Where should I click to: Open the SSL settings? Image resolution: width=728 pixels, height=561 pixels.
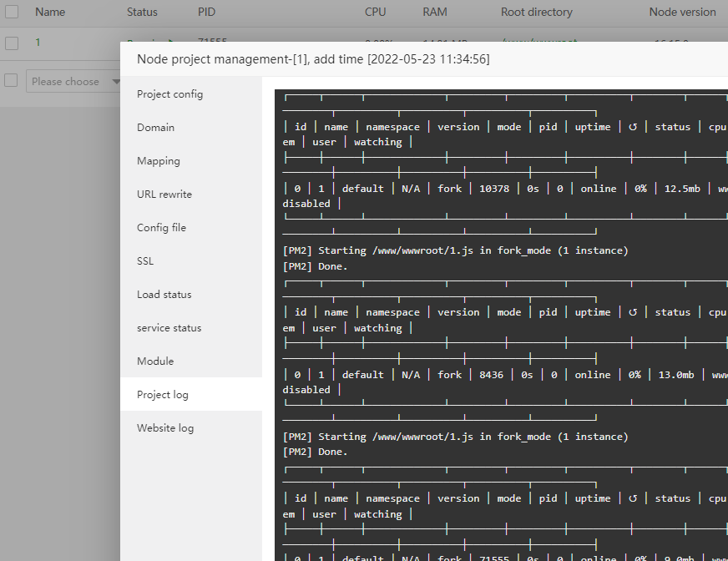pos(145,261)
